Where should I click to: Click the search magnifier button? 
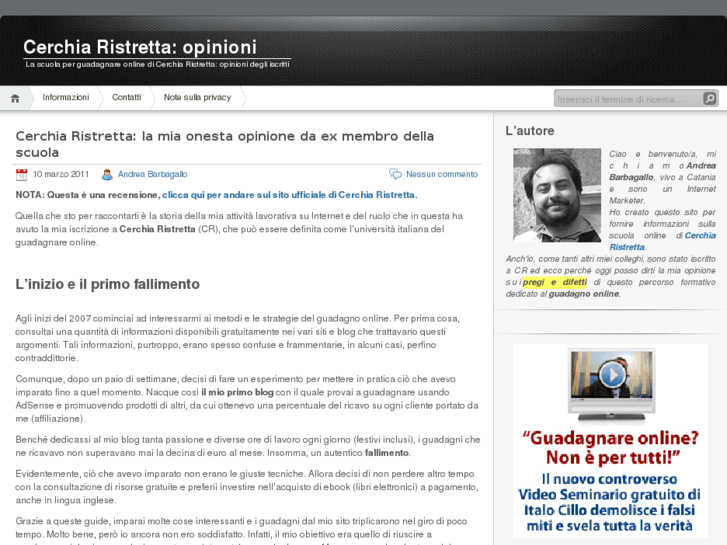tap(709, 98)
